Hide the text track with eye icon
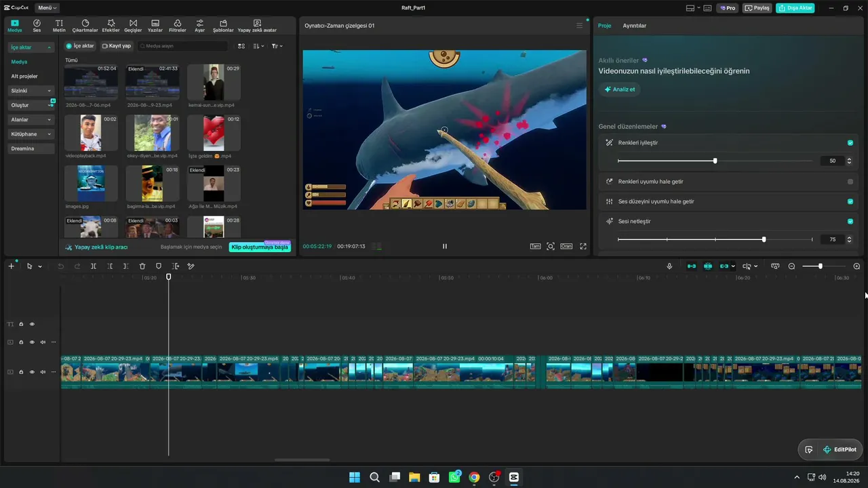868x488 pixels. 32,324
